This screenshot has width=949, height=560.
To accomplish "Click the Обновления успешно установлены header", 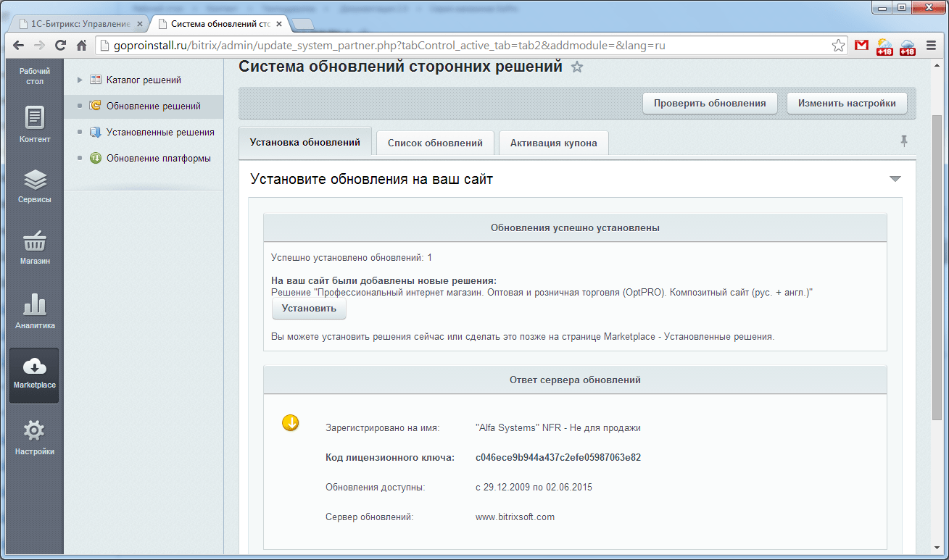I will coord(575,227).
